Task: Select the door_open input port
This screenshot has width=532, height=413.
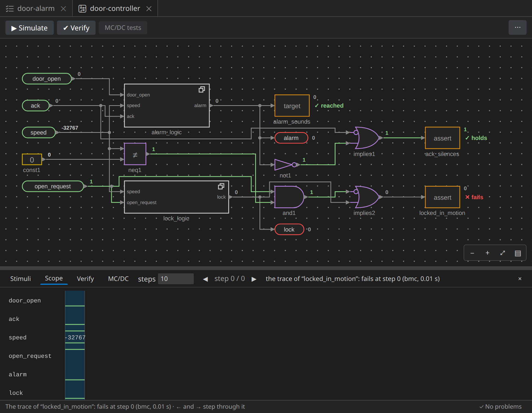Action: (47, 79)
